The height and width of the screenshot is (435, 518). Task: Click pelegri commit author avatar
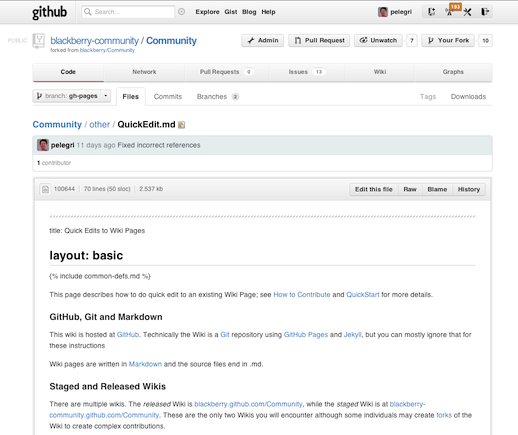click(43, 145)
